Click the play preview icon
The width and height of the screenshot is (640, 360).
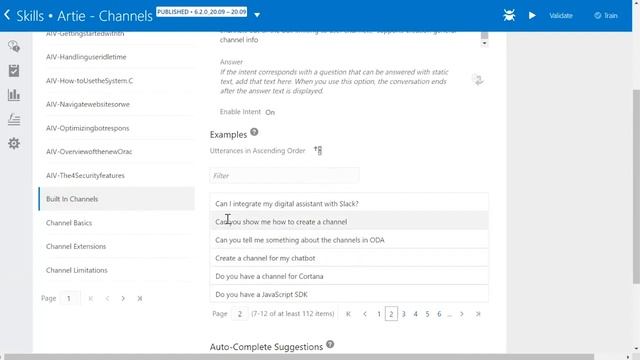[532, 16]
